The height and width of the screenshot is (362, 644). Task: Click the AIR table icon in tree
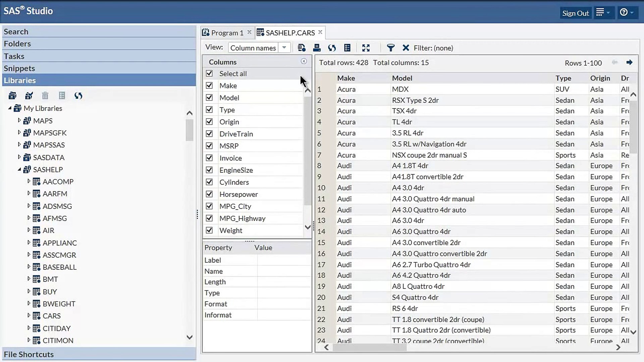(37, 231)
